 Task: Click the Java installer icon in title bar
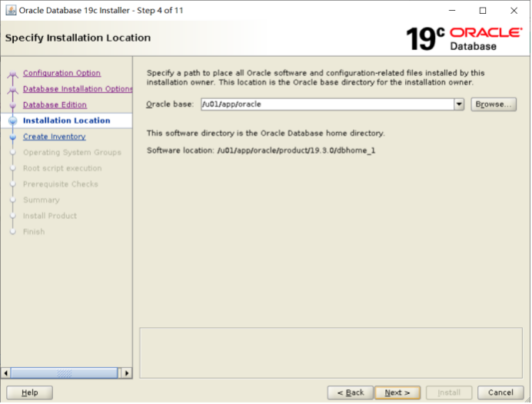tap(11, 11)
